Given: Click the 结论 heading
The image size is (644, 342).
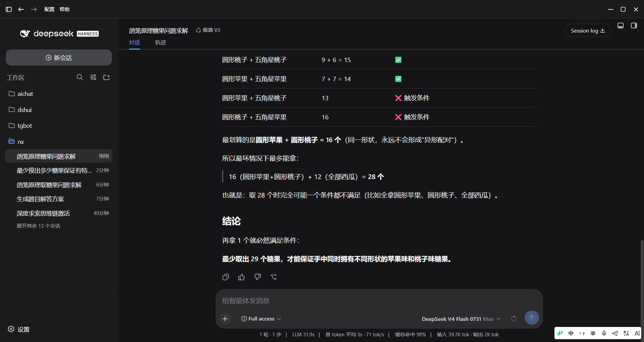Looking at the screenshot, I should [x=231, y=221].
